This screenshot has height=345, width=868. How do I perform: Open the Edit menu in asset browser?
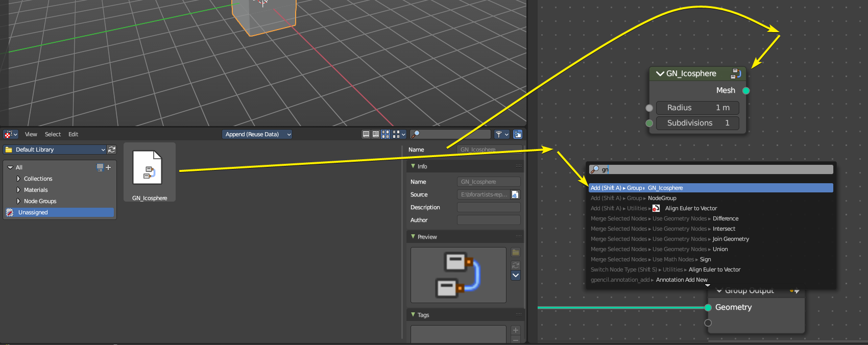[74, 134]
